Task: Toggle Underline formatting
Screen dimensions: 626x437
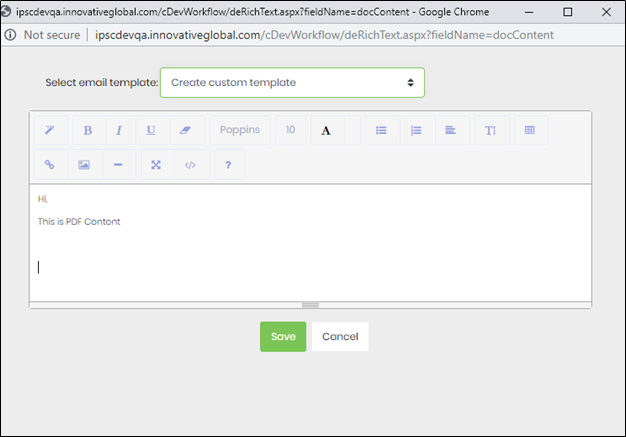Action: point(152,130)
